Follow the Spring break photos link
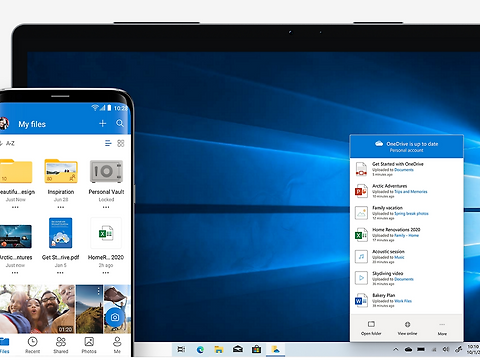 [411, 213]
